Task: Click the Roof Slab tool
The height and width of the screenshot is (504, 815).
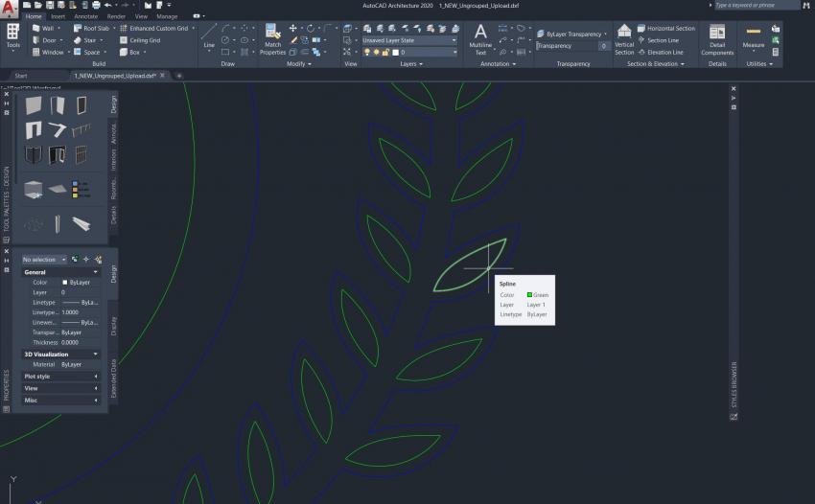Action: 91,29
